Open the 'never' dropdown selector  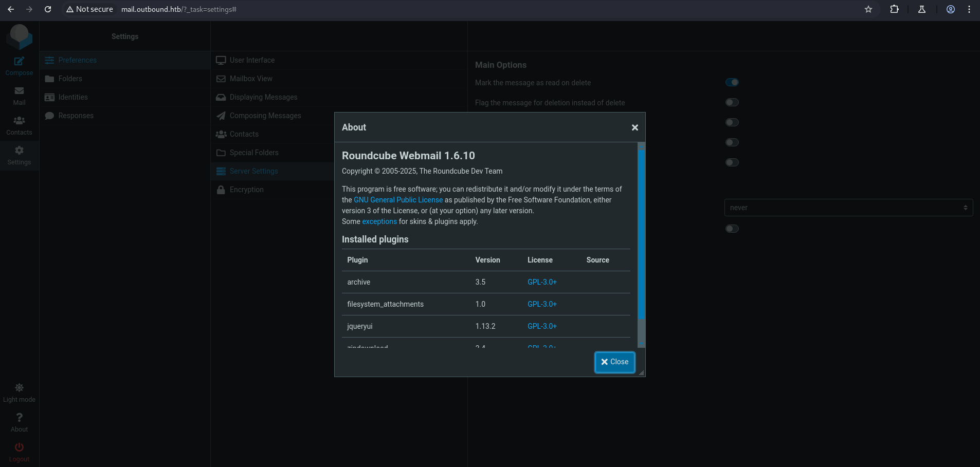(x=848, y=208)
